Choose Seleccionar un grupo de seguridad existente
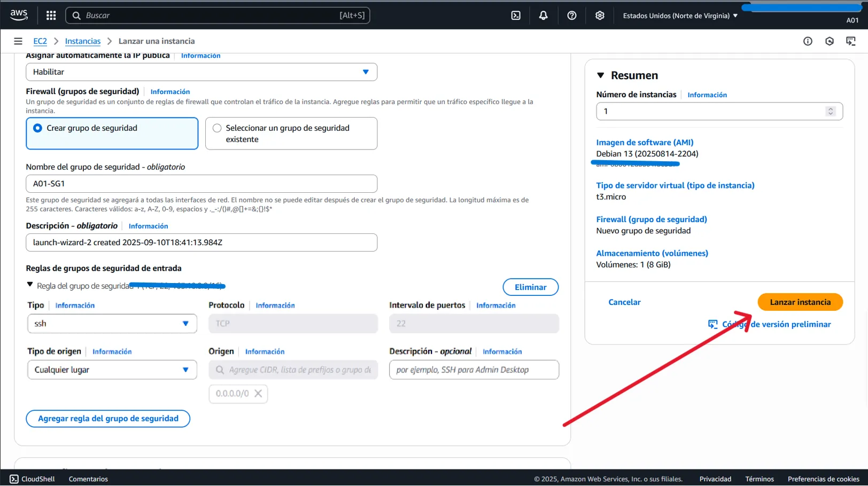This screenshot has height=486, width=868. [x=217, y=128]
